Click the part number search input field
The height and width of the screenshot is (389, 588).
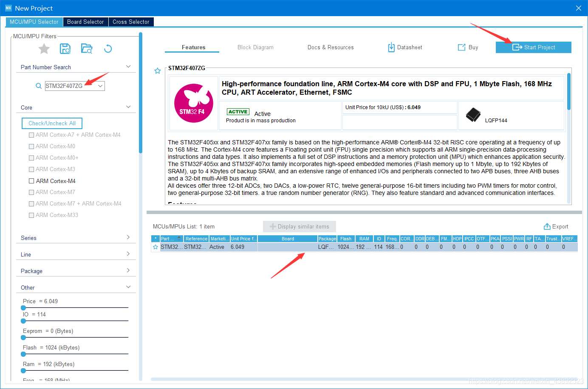click(71, 86)
